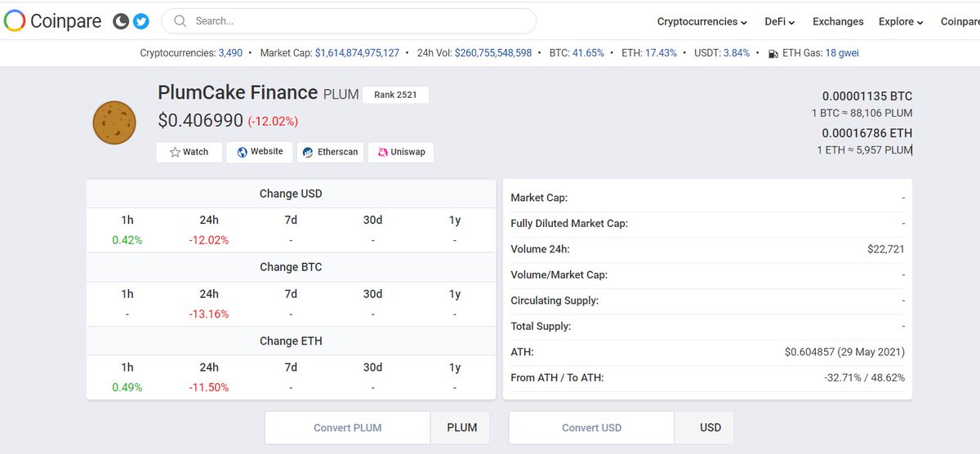Click the 0.00001135 BTC price text

[x=867, y=96]
